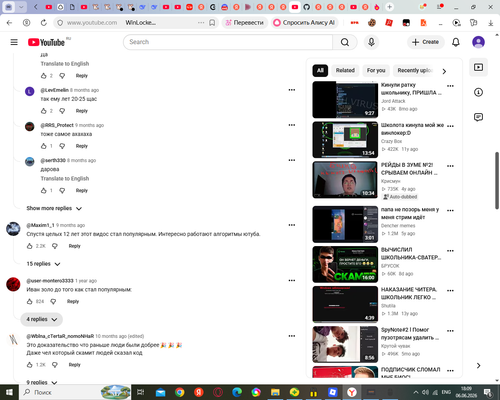Open the purple account avatar menu
Screen dimensions: 500x400
(x=478, y=42)
